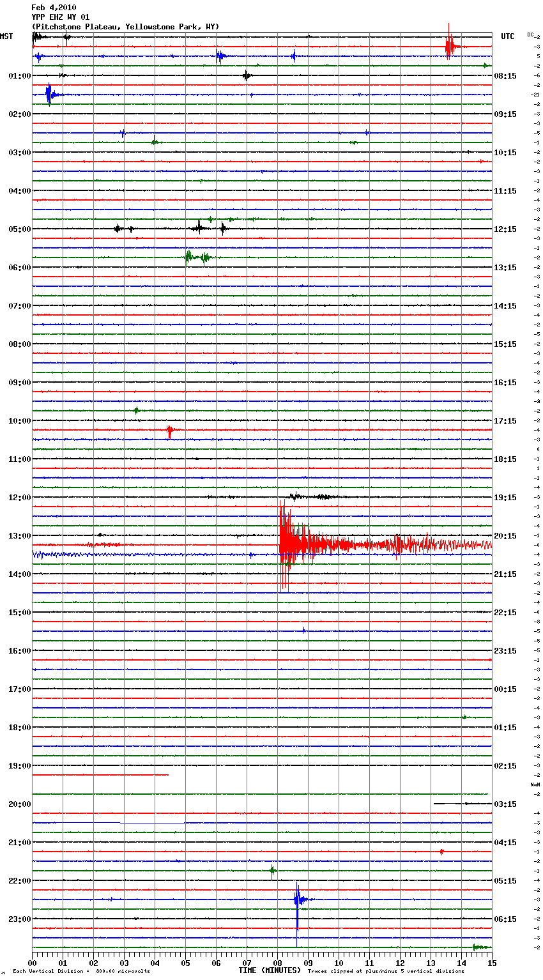Click the UTC timezone label
The height and width of the screenshot is (980, 543).
tap(507, 36)
